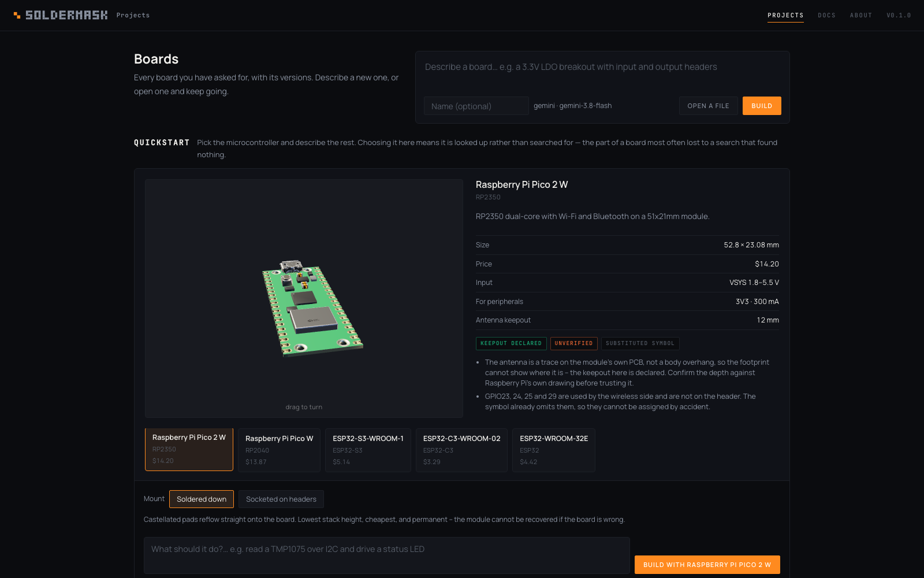The height and width of the screenshot is (578, 924).
Task: Click the Name (optional) field
Action: coord(476,106)
